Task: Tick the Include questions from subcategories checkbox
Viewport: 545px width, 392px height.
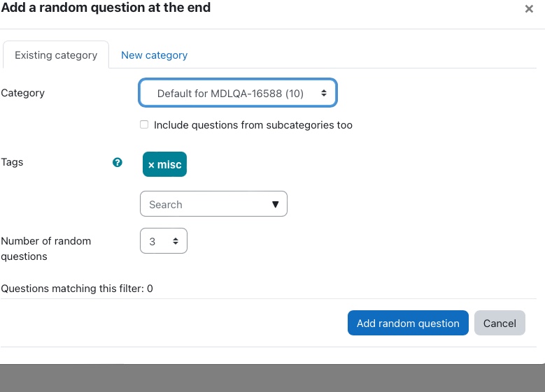Action: pyautogui.click(x=144, y=124)
